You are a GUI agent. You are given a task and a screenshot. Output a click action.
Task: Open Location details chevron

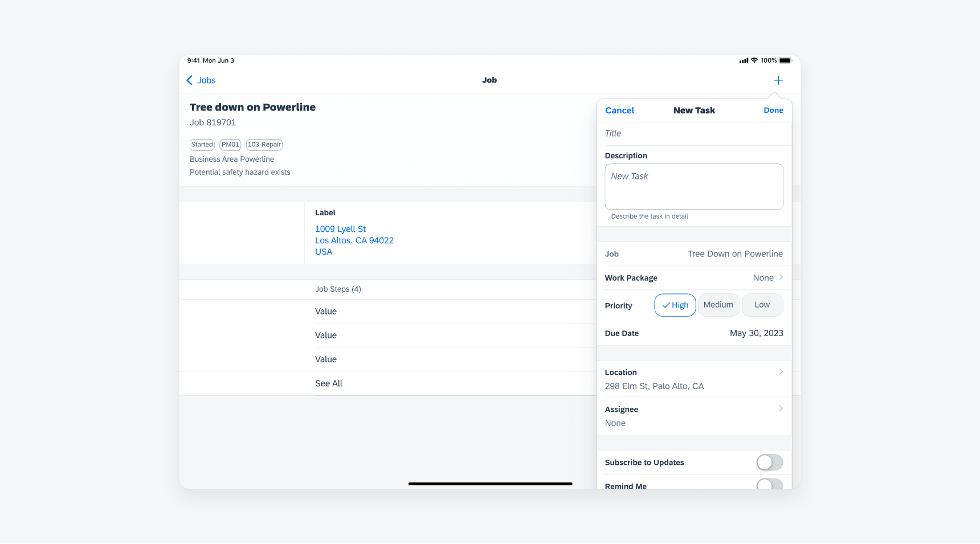point(781,371)
